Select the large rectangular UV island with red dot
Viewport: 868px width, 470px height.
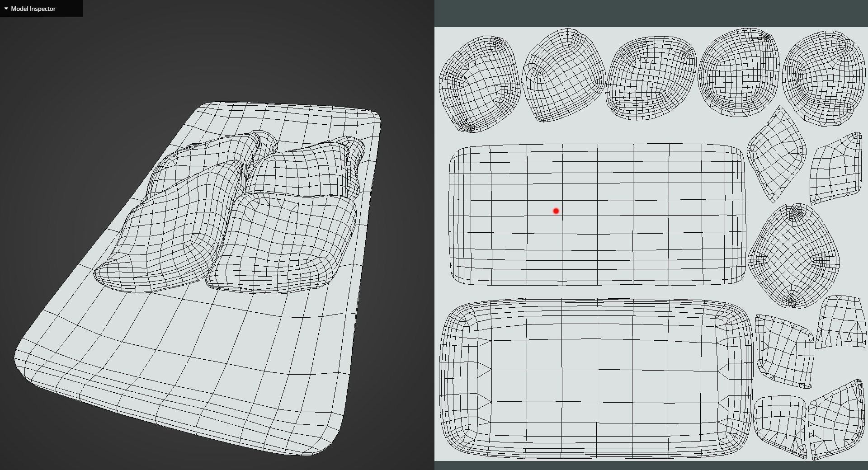click(x=597, y=215)
